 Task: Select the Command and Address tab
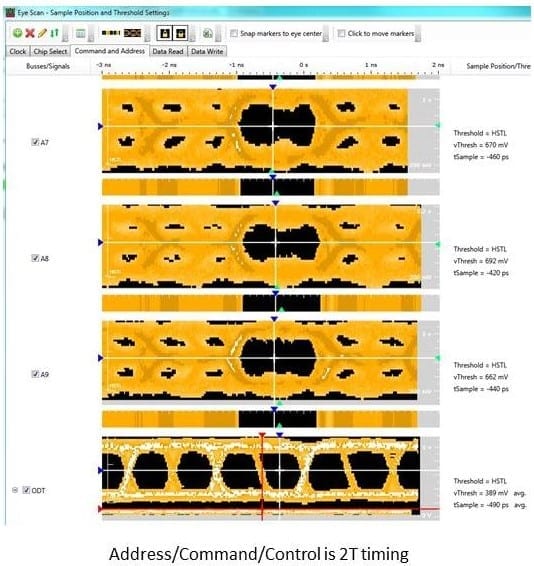(110, 51)
